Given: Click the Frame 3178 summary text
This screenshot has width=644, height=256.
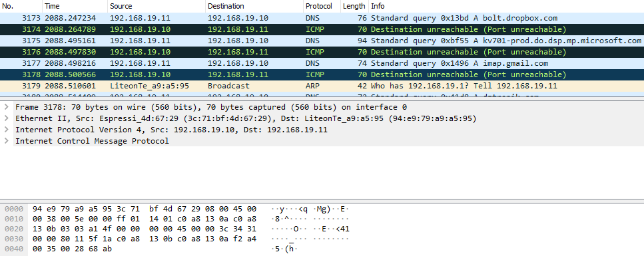Looking at the screenshot, I should coord(210,108).
